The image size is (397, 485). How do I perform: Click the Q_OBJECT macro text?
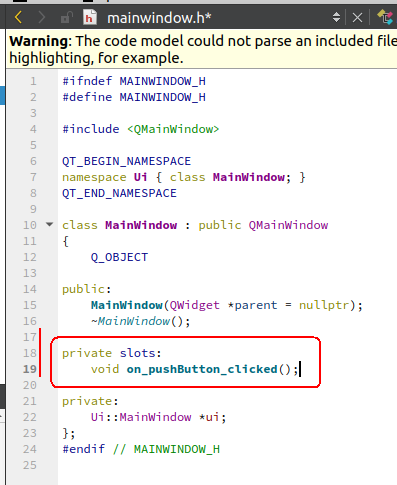(x=119, y=257)
